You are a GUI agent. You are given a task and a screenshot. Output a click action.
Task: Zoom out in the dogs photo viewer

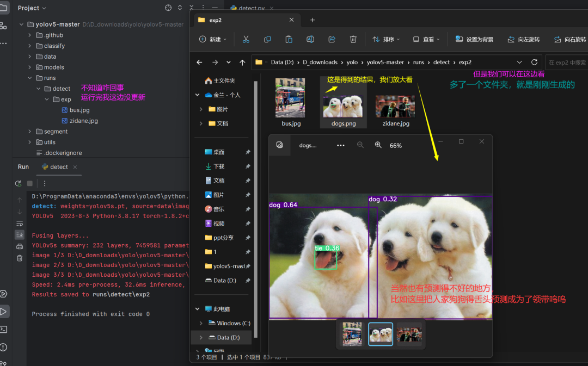pyautogui.click(x=360, y=145)
